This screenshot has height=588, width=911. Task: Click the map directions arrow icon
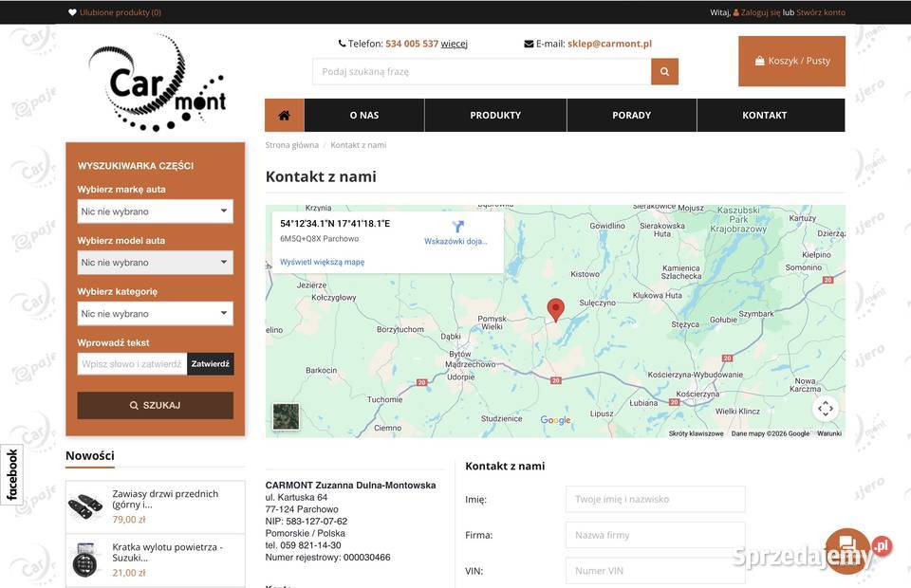457,228
